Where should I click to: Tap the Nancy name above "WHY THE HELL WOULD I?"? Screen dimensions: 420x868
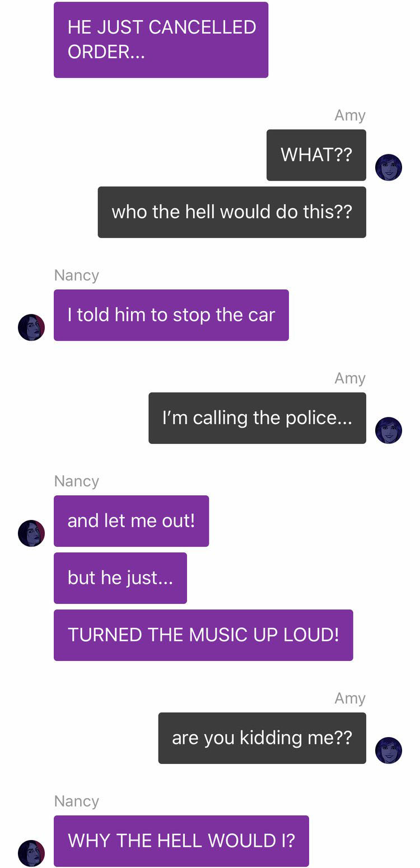coord(77,801)
